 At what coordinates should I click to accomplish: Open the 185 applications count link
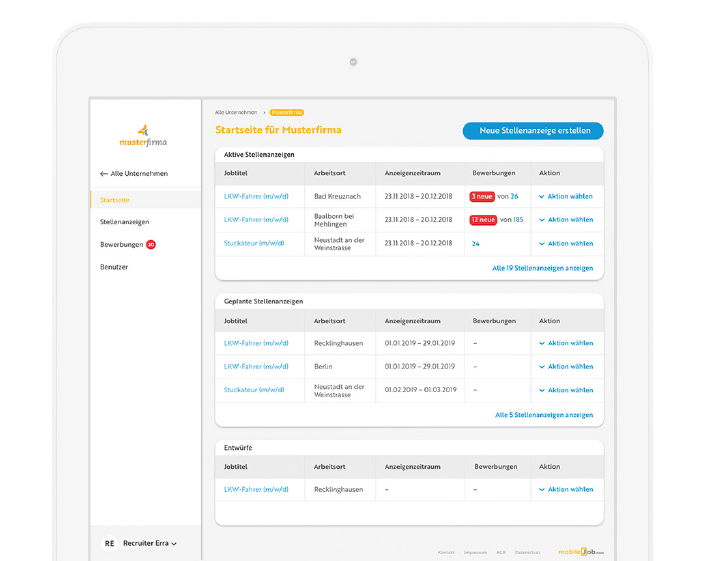point(518,220)
